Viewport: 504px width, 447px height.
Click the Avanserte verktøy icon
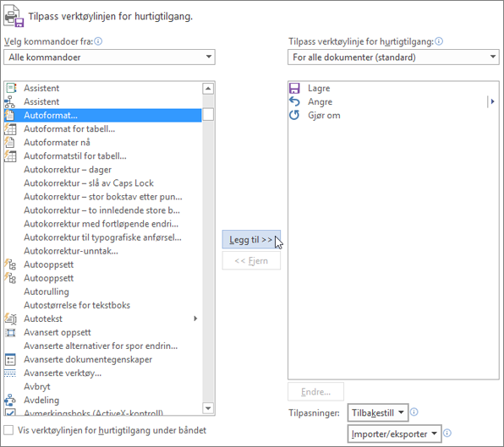[x=10, y=373]
